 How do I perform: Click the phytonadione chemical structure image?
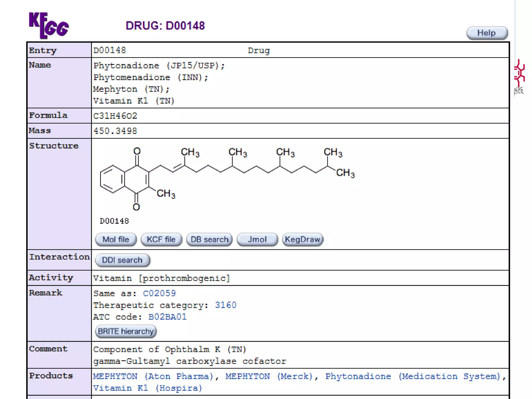[227, 179]
